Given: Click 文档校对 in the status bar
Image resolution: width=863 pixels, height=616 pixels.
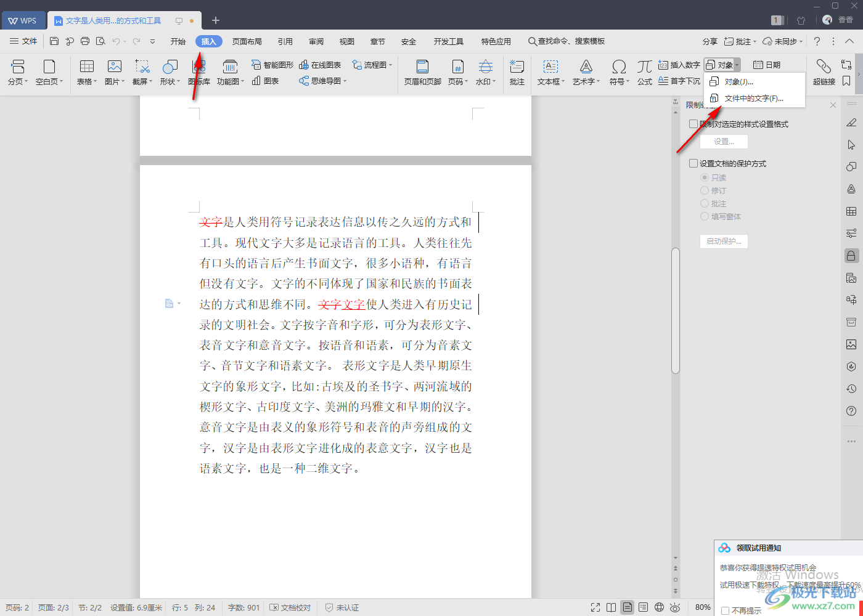Looking at the screenshot, I should tap(290, 607).
